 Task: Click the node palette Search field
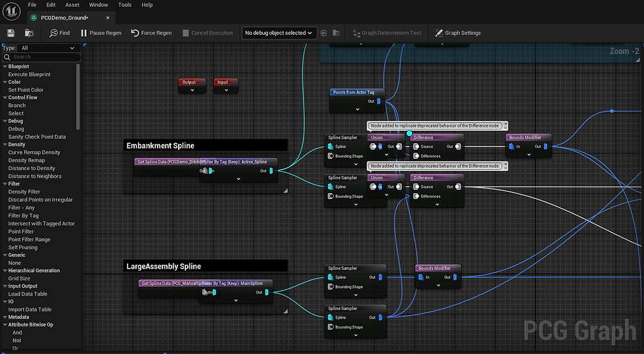point(41,57)
